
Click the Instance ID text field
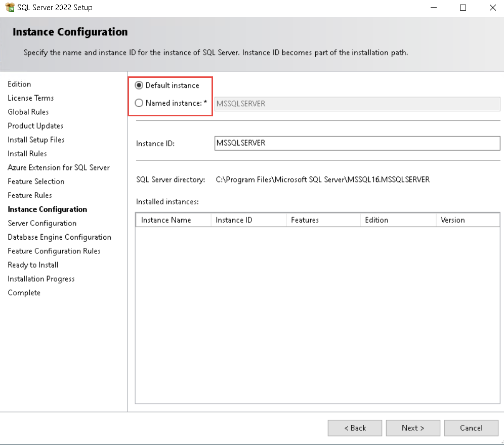357,143
